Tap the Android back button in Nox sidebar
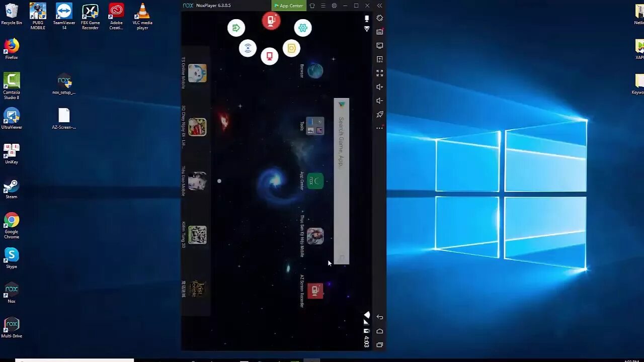This screenshot has height=362, width=644. [380, 317]
